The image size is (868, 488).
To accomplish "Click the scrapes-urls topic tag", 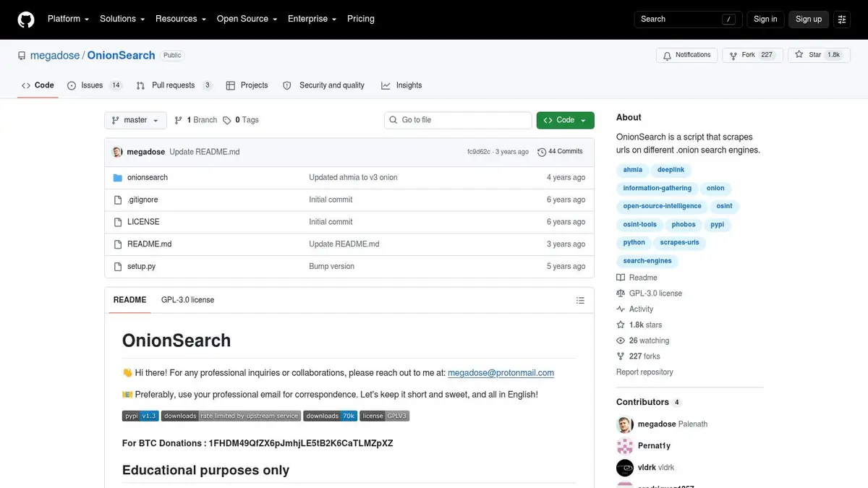I will [679, 243].
